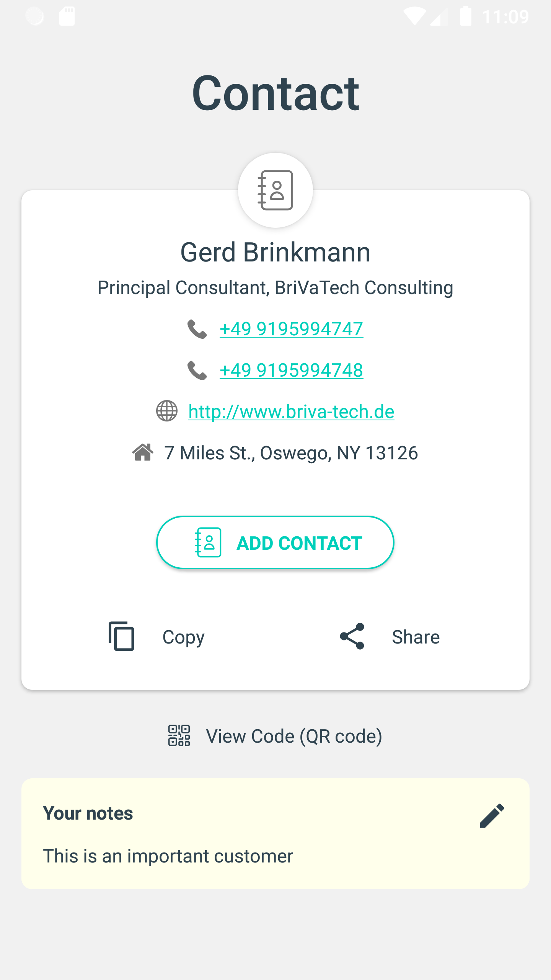551x980 pixels.
Task: Tap the address 7 Miles St., Oswego
Action: pyautogui.click(x=291, y=453)
